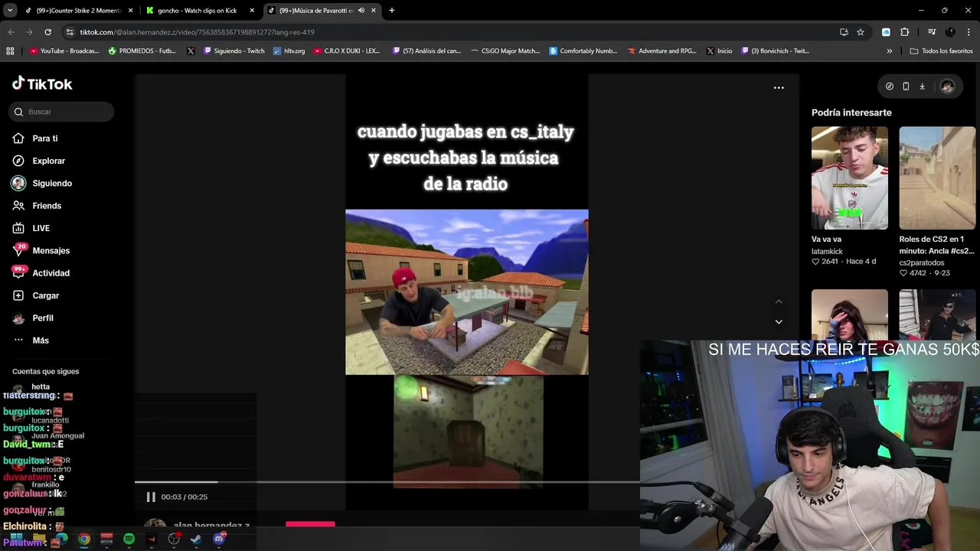Open Siguiendo - Twitch bookmark
The image size is (980, 551).
pos(234,51)
